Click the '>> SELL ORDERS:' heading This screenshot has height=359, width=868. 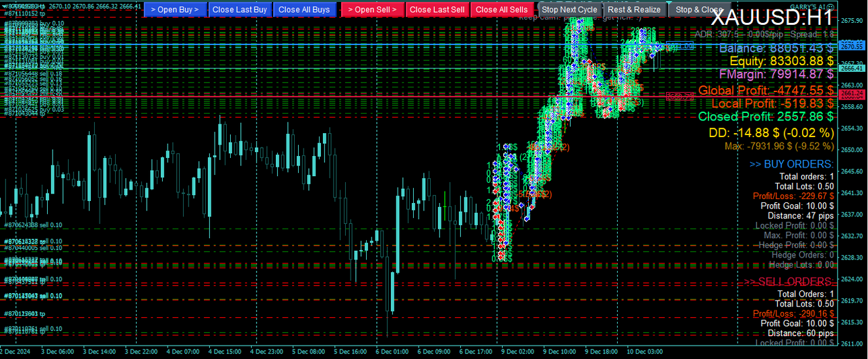pos(789,281)
